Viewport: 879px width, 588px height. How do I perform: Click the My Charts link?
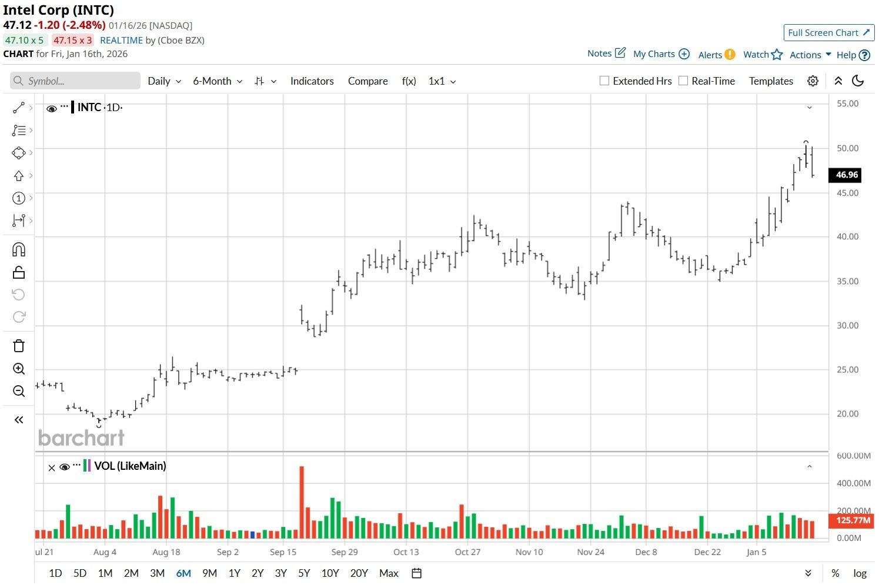pos(654,54)
